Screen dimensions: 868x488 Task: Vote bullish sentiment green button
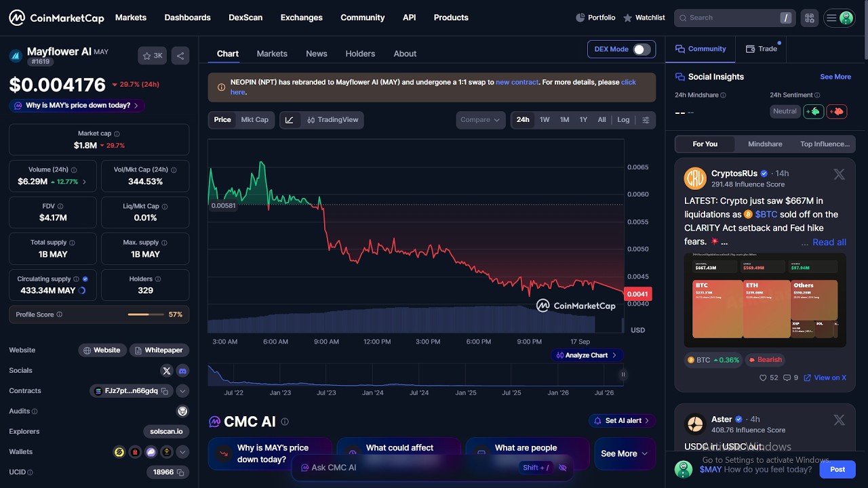pos(814,111)
